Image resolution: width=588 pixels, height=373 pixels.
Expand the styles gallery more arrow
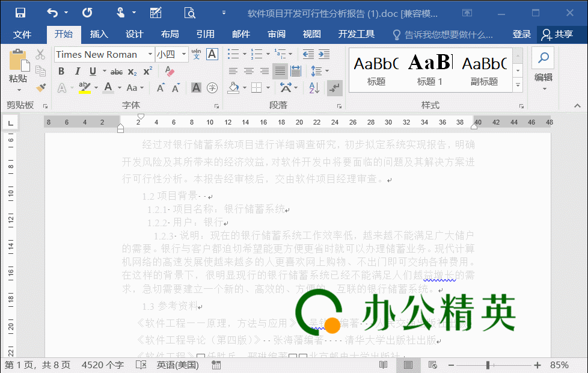point(518,85)
